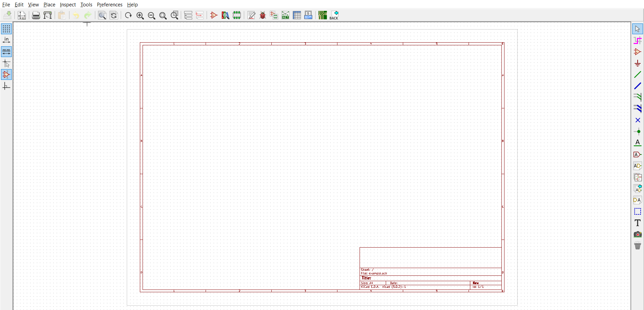644x310 pixels.
Task: Open the find dialog
Action: point(102,15)
